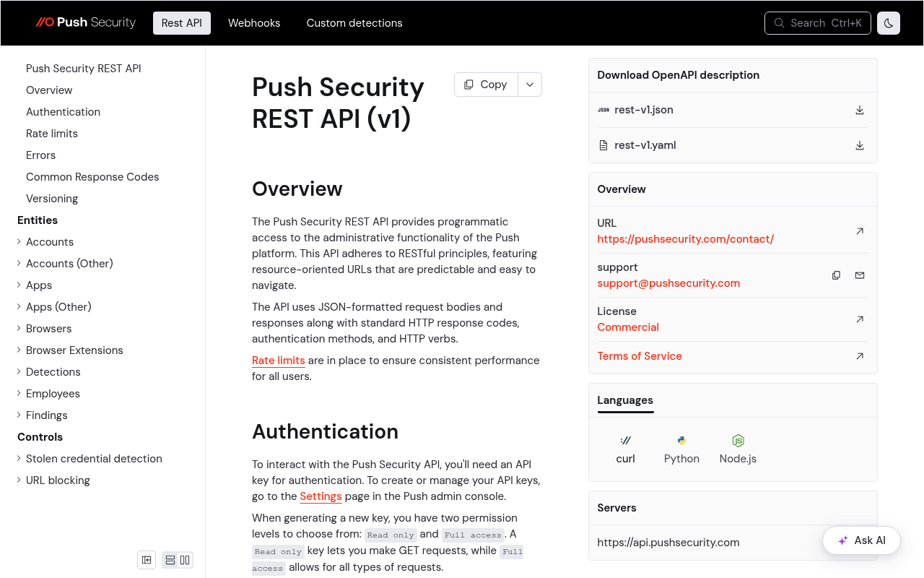Toggle dark mode moon icon
Screen dimensions: 924x578
[x=889, y=23]
